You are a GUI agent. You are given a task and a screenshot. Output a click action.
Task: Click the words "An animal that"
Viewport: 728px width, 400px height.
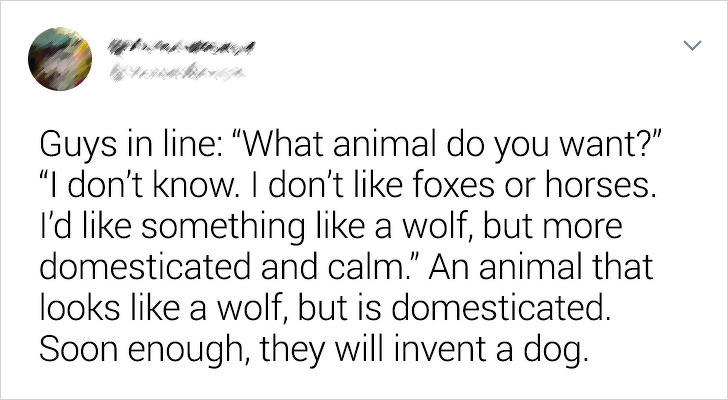[540, 268]
